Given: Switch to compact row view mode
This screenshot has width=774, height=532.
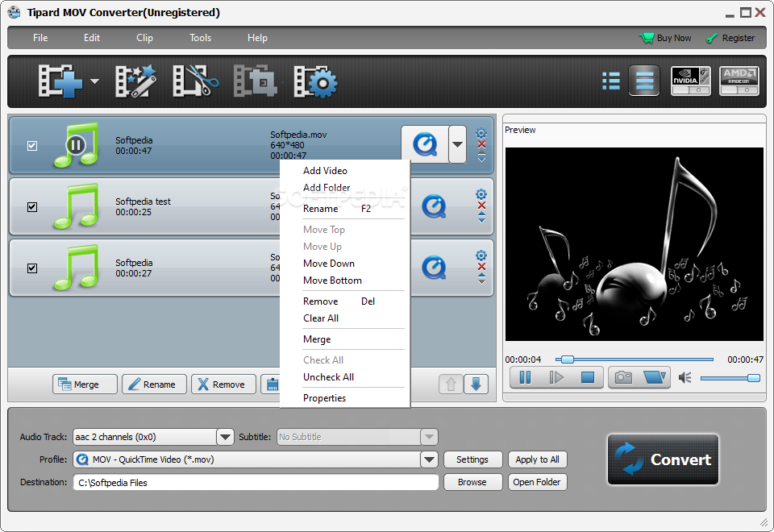Looking at the screenshot, I should pyautogui.click(x=644, y=81).
